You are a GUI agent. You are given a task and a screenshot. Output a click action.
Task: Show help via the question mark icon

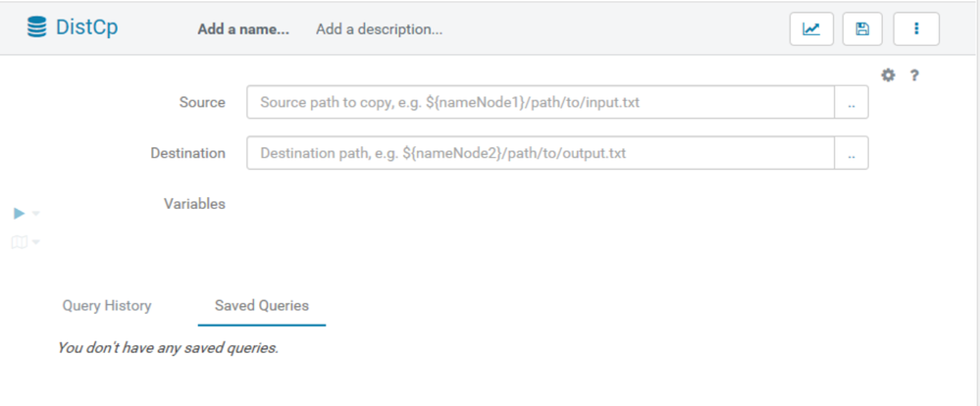pyautogui.click(x=913, y=76)
